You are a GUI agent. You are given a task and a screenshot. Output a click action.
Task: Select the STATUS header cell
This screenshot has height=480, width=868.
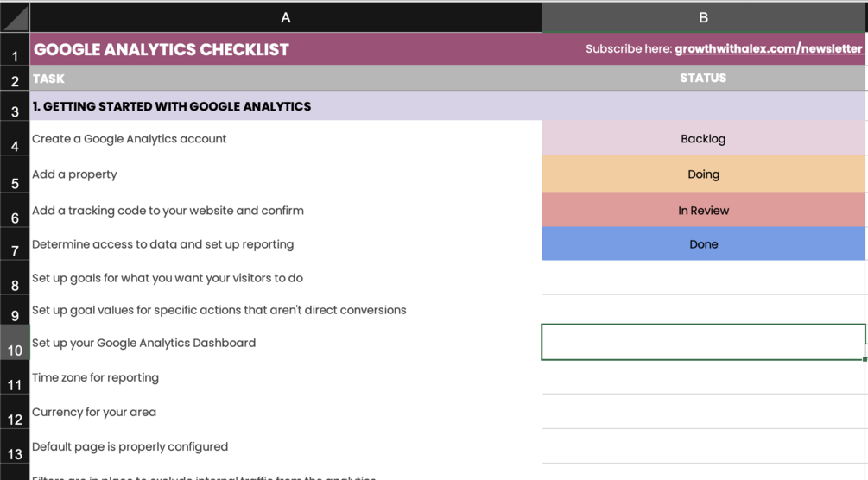point(703,79)
